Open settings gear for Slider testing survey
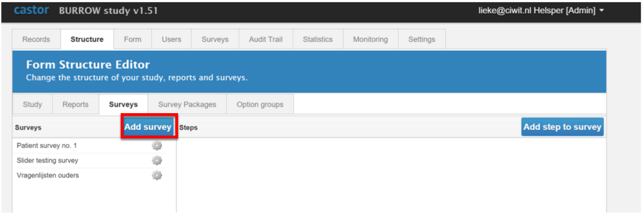Image resolution: width=644 pixels, height=217 pixels. pos(156,160)
